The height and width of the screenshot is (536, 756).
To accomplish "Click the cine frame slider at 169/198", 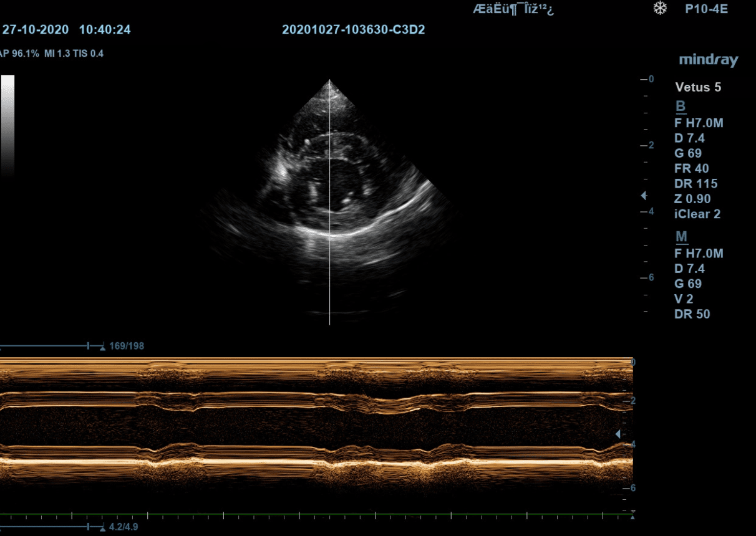I will coord(89,346).
